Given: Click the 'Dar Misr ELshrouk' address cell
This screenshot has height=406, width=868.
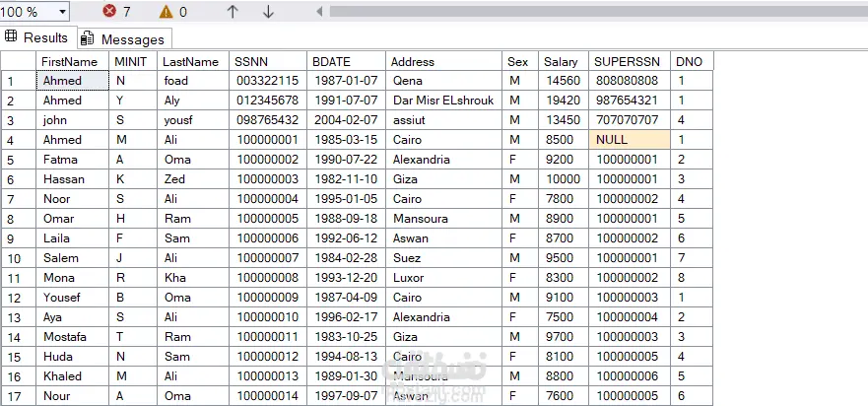Looking at the screenshot, I should click(443, 101).
